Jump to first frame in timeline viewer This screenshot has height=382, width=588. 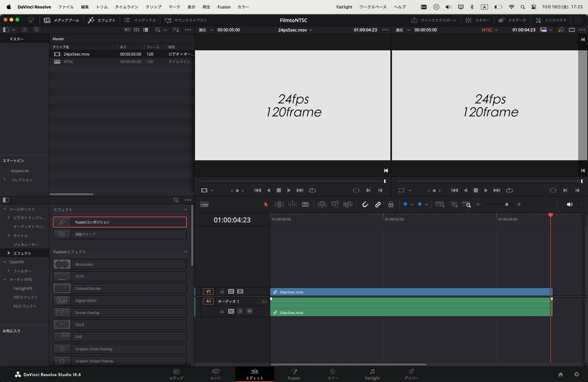(455, 191)
